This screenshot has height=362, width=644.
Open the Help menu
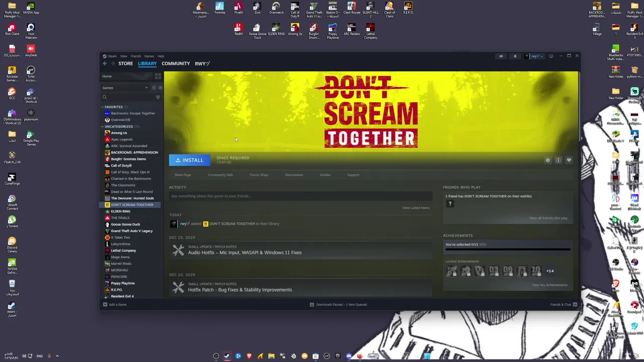coord(160,56)
